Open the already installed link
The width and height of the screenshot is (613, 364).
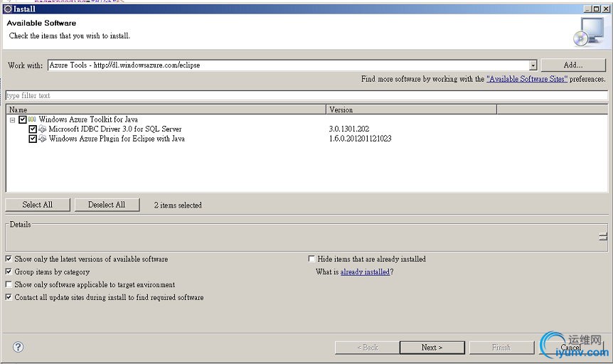tap(365, 272)
